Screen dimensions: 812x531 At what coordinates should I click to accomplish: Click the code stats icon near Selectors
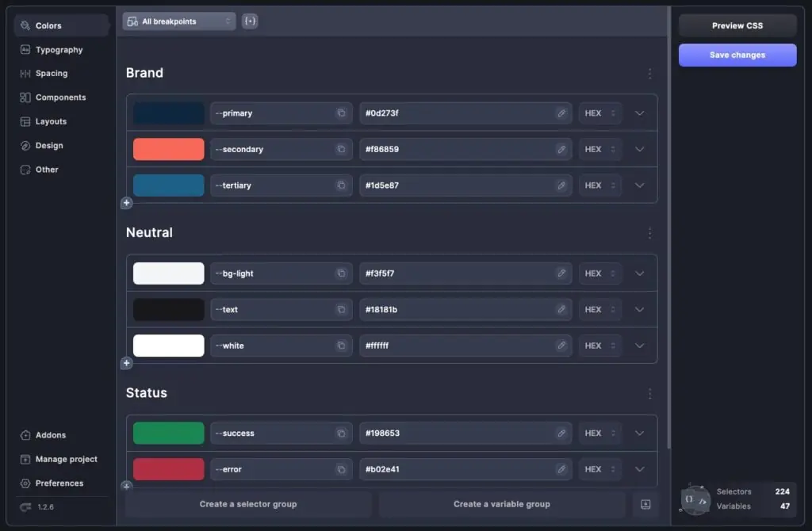[x=695, y=499]
